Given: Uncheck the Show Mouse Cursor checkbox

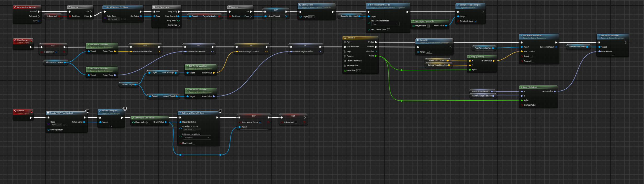Looking at the screenshot, I should coord(260,122).
